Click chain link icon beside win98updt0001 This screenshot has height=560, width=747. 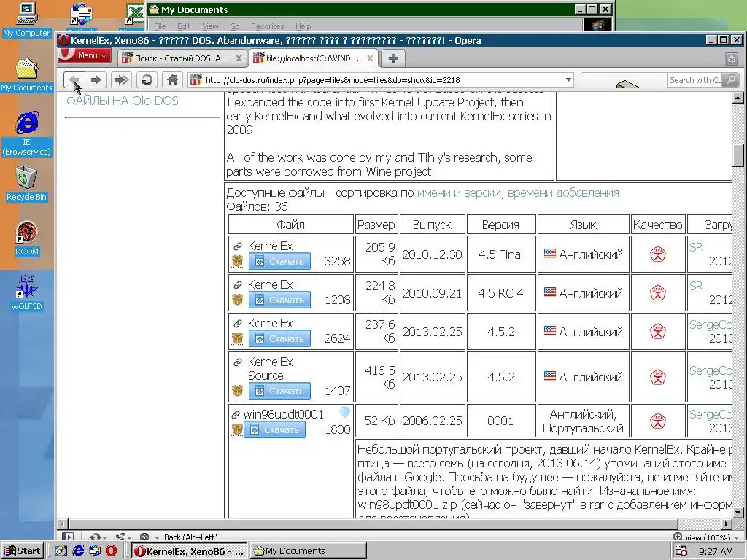(x=235, y=415)
